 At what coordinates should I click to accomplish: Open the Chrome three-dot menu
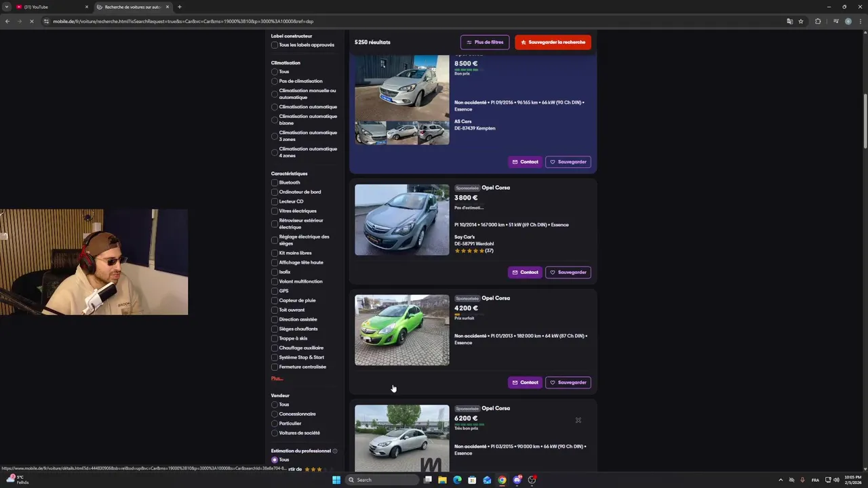(860, 21)
